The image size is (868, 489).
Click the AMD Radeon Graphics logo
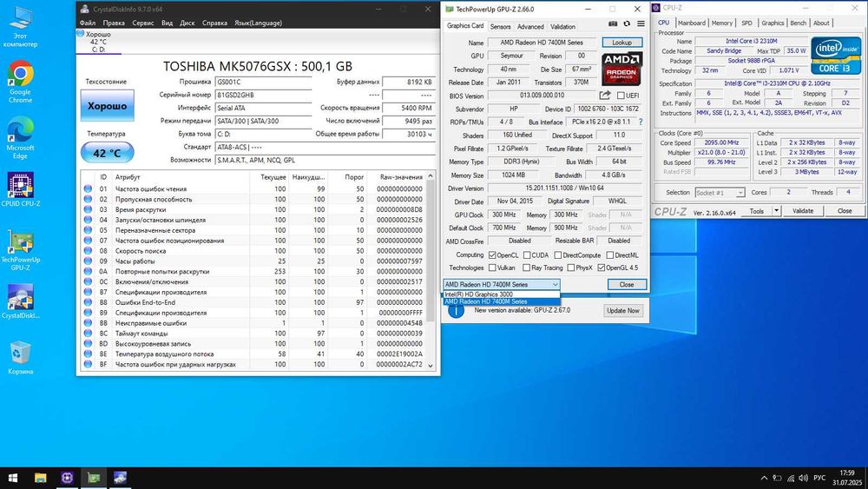coord(621,68)
